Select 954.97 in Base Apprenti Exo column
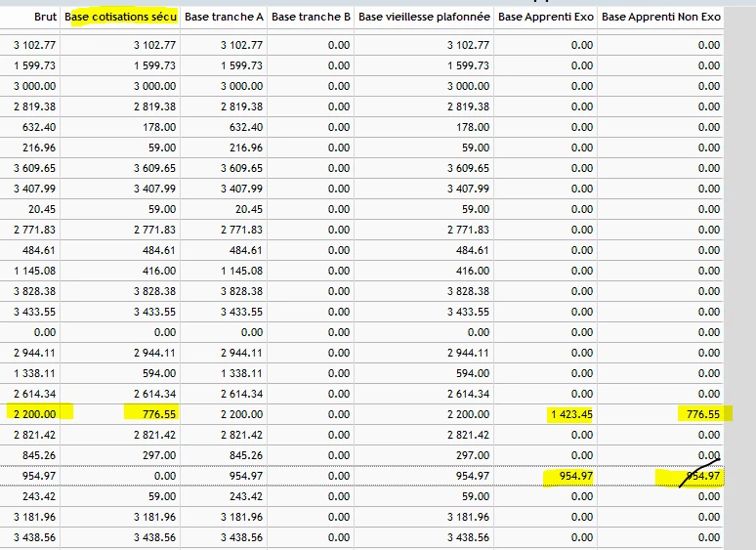Image resolution: width=756 pixels, height=550 pixels. point(576,477)
